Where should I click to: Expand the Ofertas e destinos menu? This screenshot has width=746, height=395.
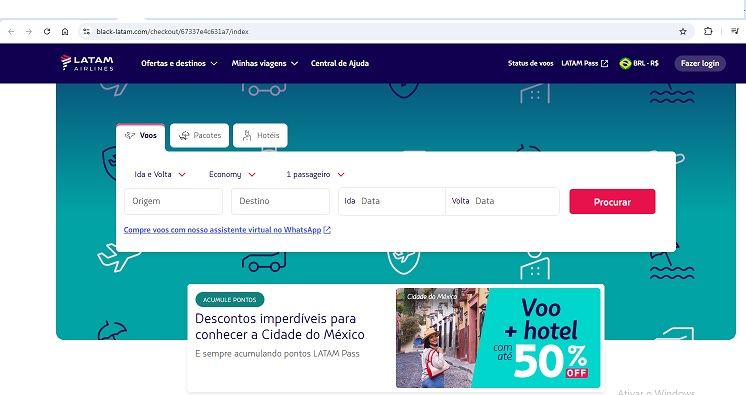(179, 63)
